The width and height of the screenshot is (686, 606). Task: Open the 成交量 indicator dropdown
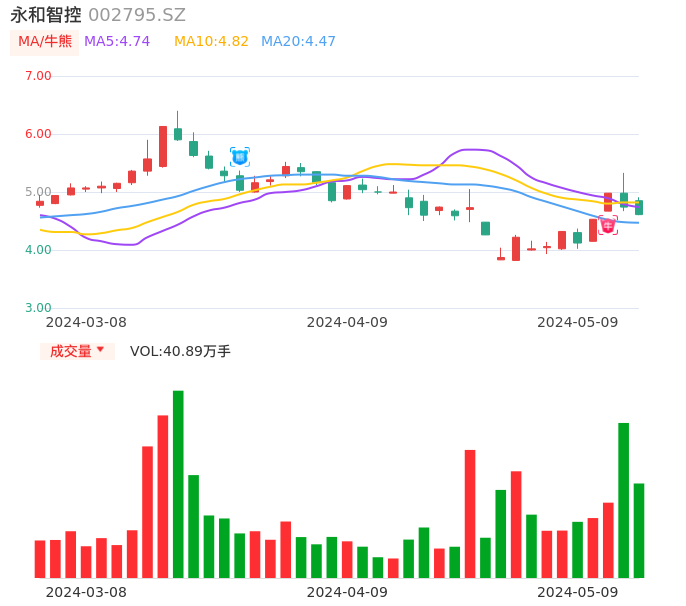pyautogui.click(x=77, y=351)
